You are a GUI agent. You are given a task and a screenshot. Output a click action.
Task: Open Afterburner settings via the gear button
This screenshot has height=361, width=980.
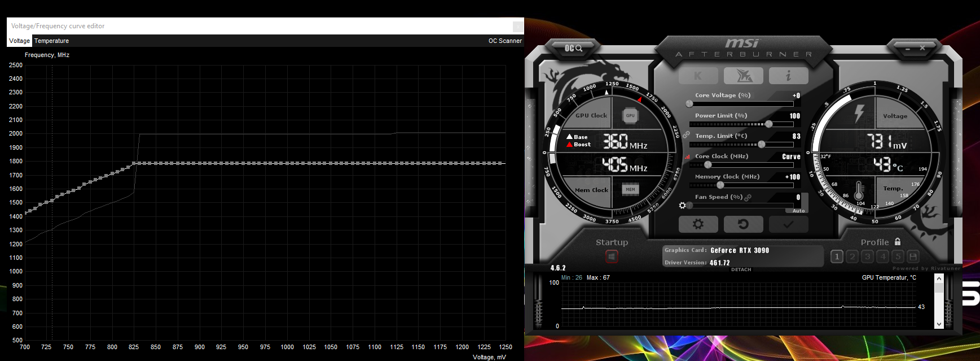698,224
